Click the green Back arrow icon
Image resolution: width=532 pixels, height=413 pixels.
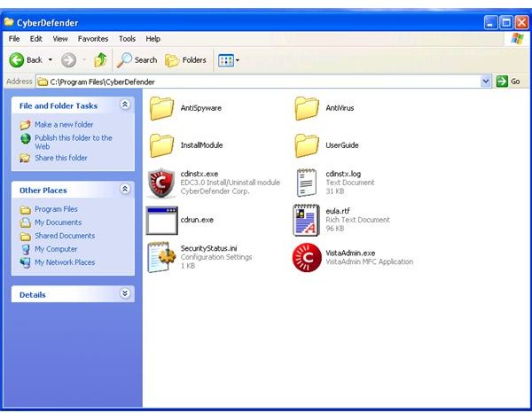click(x=16, y=60)
